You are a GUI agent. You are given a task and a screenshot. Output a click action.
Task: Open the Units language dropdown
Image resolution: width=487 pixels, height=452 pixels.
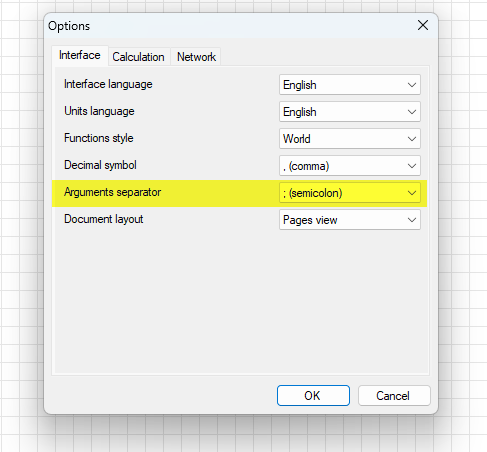(x=350, y=112)
